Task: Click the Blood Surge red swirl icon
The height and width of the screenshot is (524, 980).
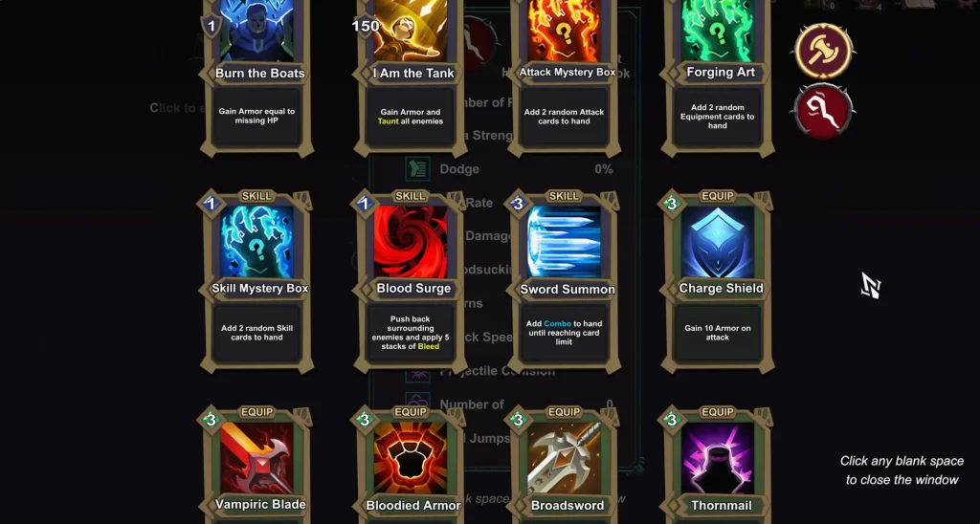Action: click(411, 242)
